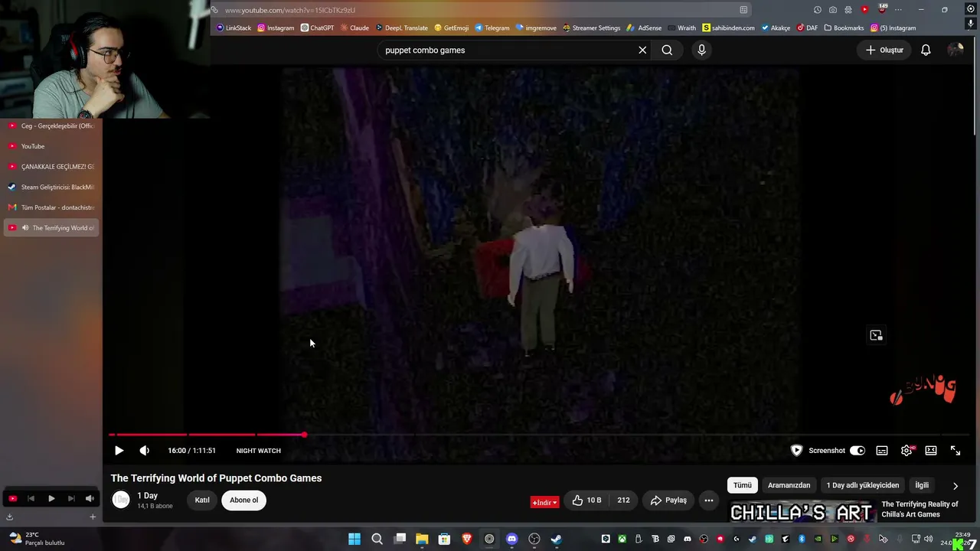Open Steam from the taskbar
The height and width of the screenshot is (551, 980).
point(556,539)
